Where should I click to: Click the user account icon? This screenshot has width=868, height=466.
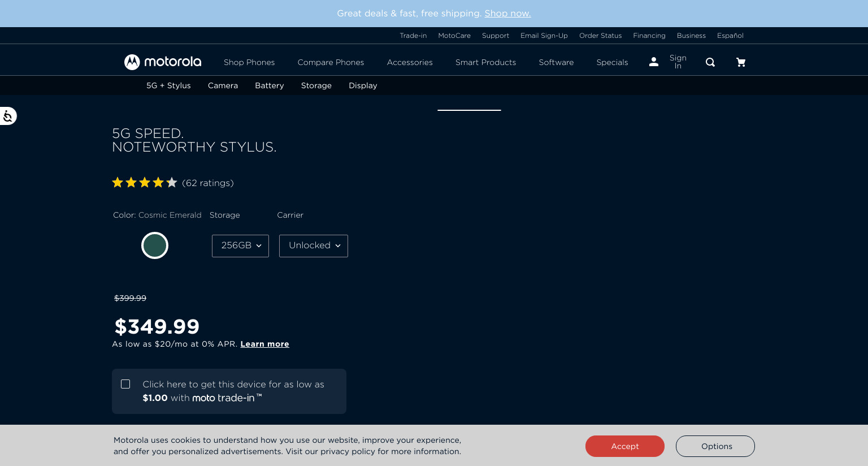tap(654, 62)
